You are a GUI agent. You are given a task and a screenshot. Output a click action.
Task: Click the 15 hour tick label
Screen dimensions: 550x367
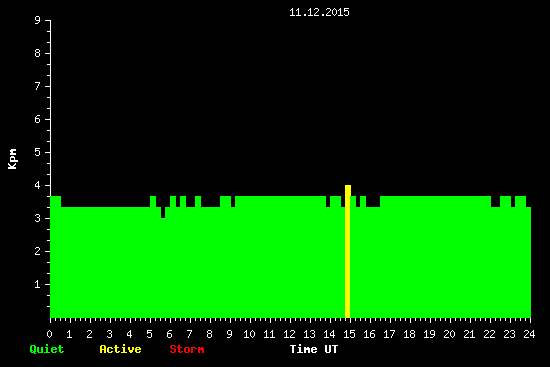pos(349,334)
